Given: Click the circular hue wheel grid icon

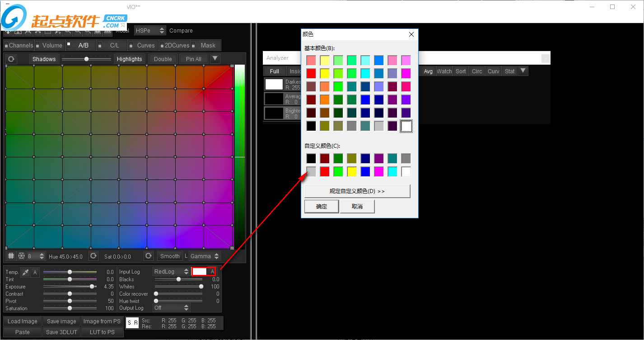Looking at the screenshot, I should [21, 256].
